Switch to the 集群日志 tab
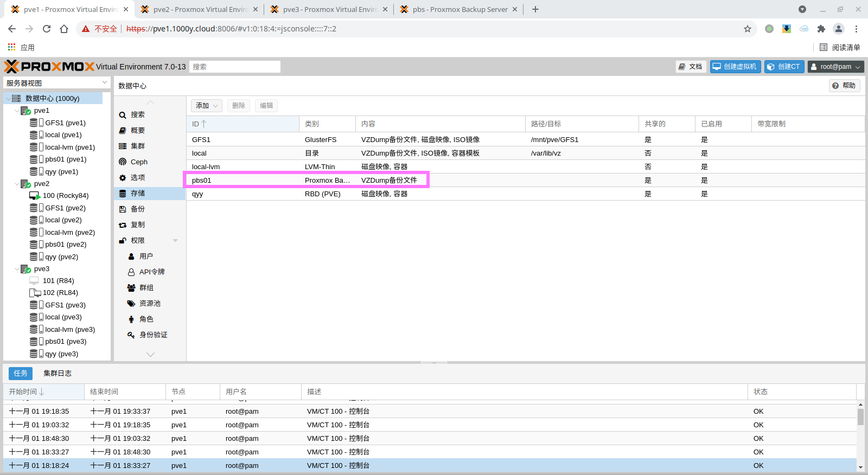Image resolution: width=868 pixels, height=475 pixels. coord(58,374)
